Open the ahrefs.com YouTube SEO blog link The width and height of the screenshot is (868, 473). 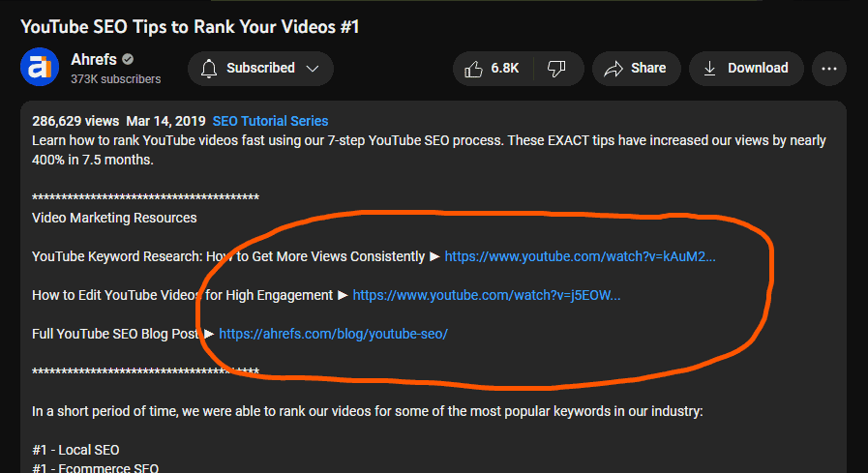(x=333, y=334)
